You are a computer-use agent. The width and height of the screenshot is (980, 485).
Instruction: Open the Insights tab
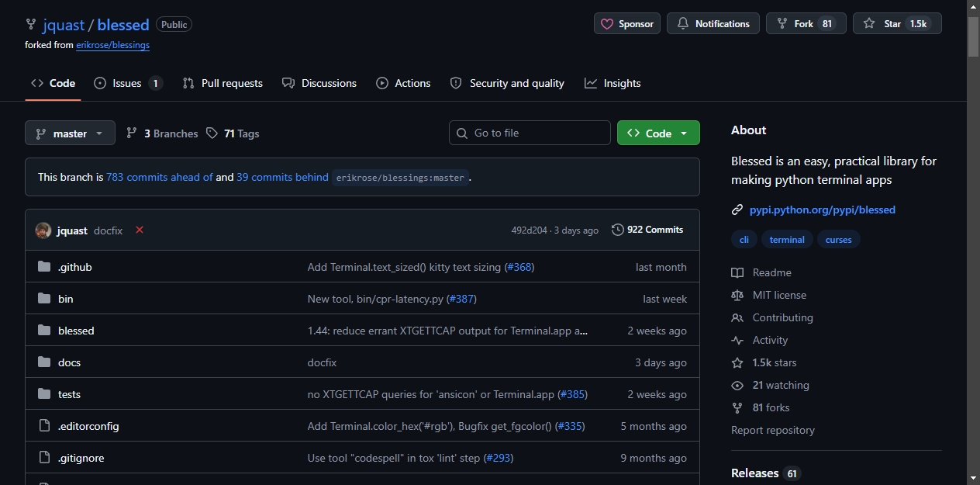click(612, 83)
